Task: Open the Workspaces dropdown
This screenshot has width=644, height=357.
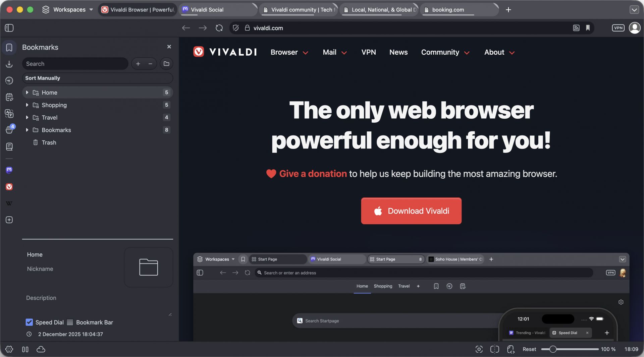Action: [68, 9]
